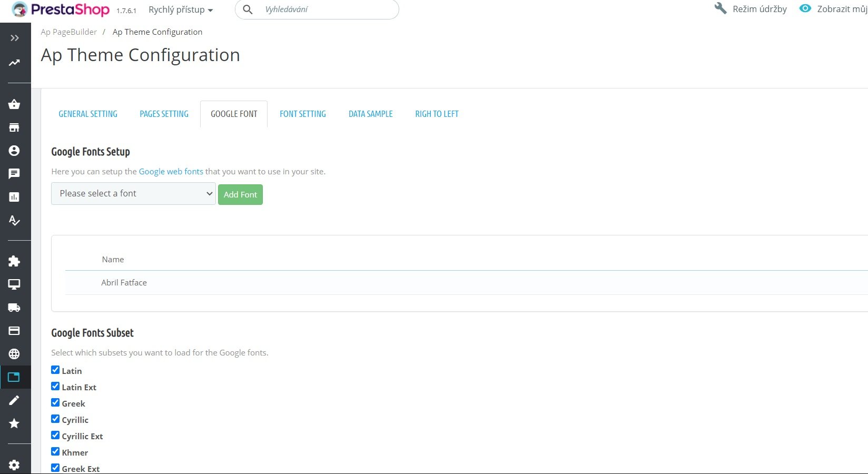This screenshot has width=868, height=474.
Task: Select the Google Font tab
Action: tap(234, 114)
